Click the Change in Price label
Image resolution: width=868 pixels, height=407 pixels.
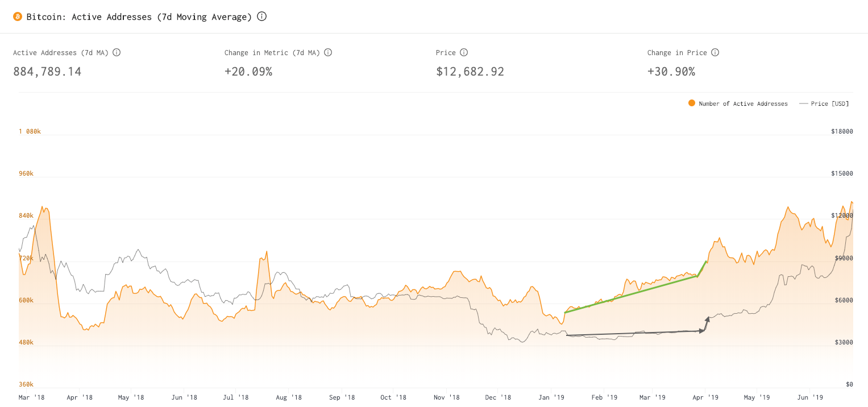(677, 52)
